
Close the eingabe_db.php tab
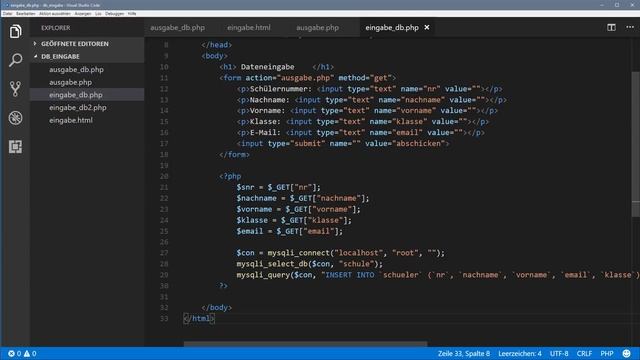427,27
